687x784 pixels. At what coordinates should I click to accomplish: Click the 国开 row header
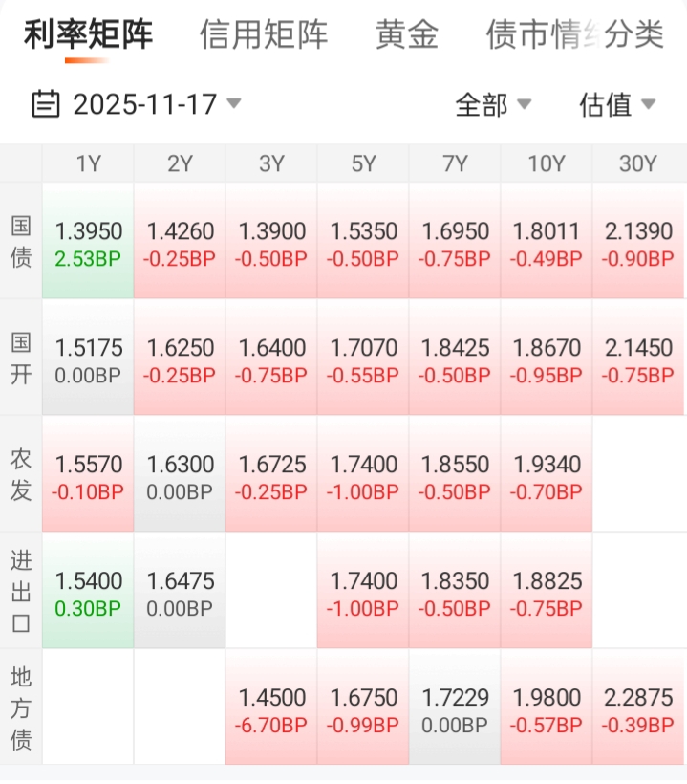point(21,359)
